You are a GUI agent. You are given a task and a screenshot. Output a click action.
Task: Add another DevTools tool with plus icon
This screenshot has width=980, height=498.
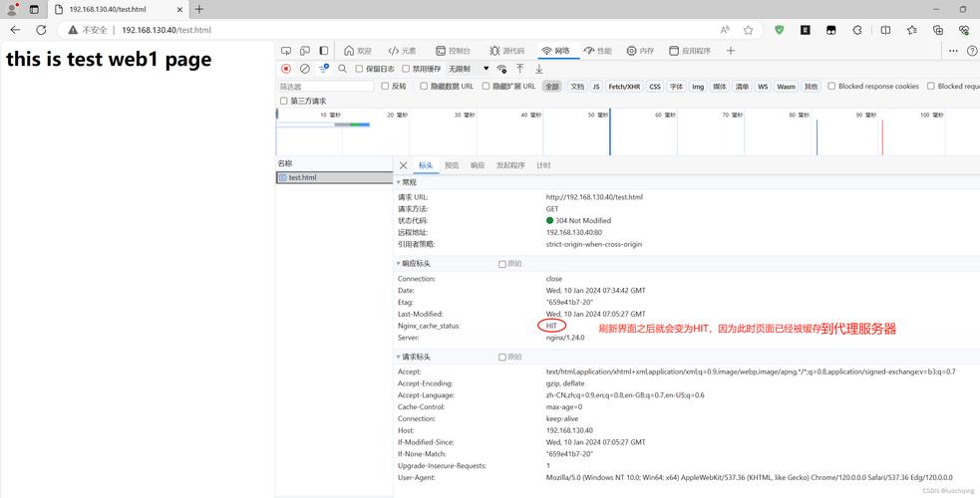coord(731,51)
